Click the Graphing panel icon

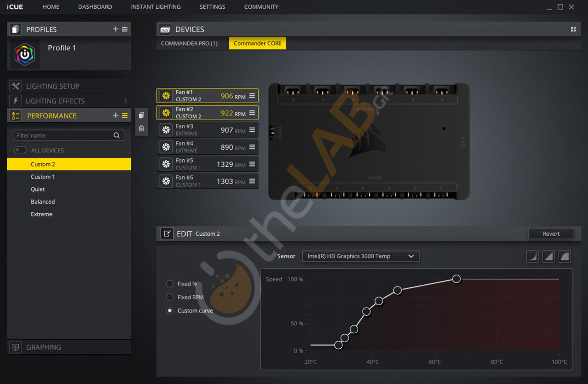click(16, 347)
